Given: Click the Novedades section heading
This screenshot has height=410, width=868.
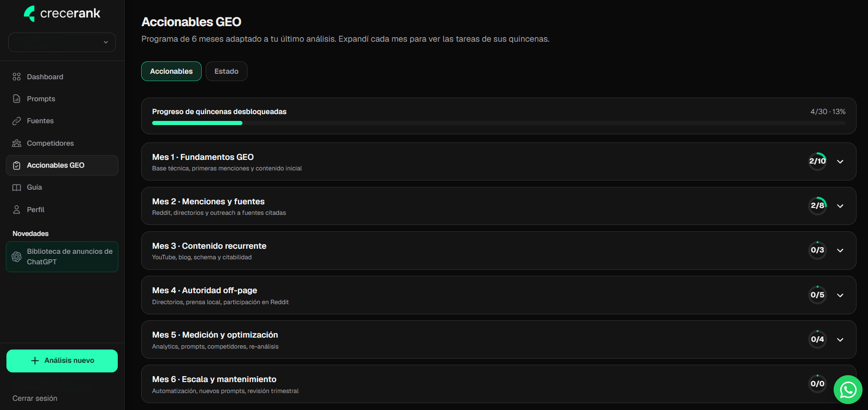Looking at the screenshot, I should tap(30, 234).
